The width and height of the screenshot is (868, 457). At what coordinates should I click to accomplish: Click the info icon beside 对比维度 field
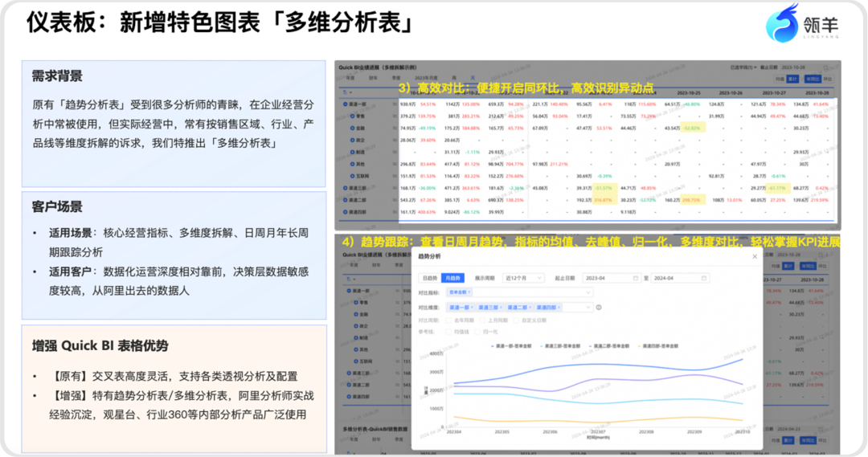[599, 307]
